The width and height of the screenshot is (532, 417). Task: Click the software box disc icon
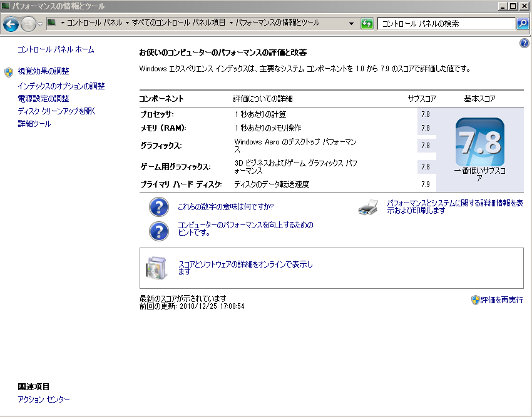pos(156,268)
